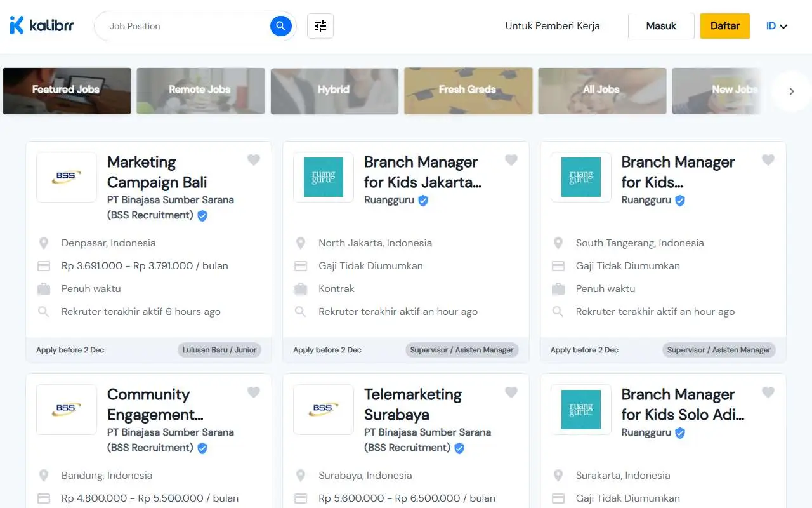The width and height of the screenshot is (812, 508).
Task: Click BSS logo on Community Engagement card
Action: click(67, 410)
